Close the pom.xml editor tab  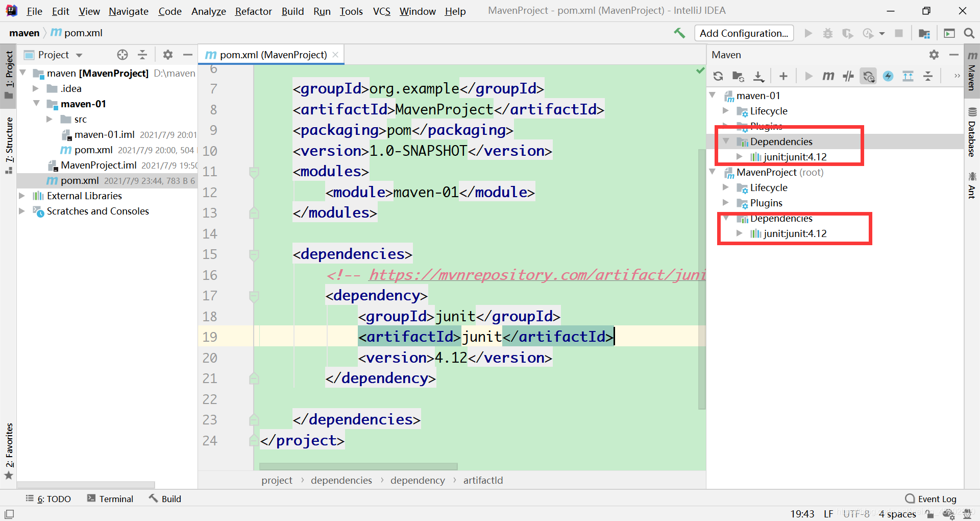pyautogui.click(x=335, y=55)
